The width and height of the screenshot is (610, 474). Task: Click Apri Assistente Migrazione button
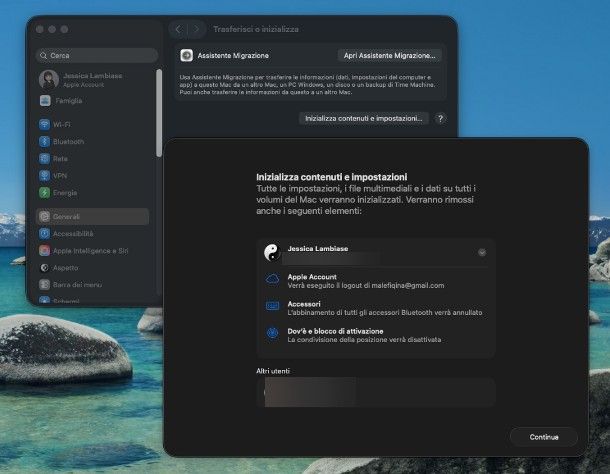[x=389, y=56]
